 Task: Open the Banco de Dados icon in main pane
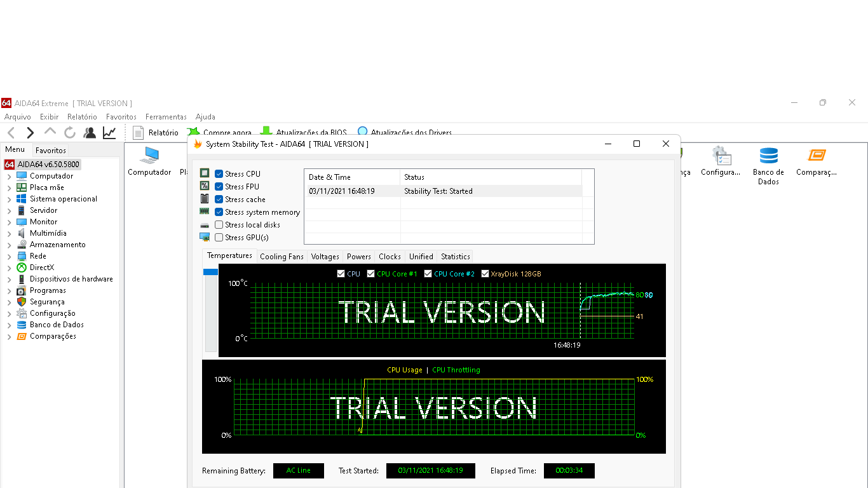coord(768,156)
